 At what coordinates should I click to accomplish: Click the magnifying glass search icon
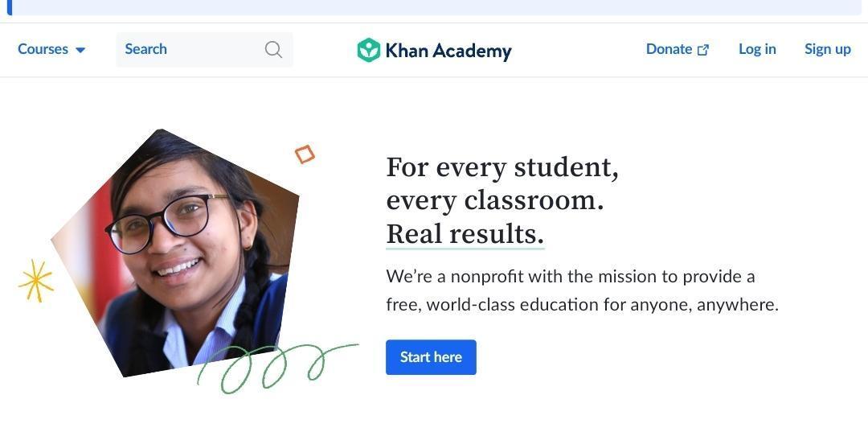[273, 49]
